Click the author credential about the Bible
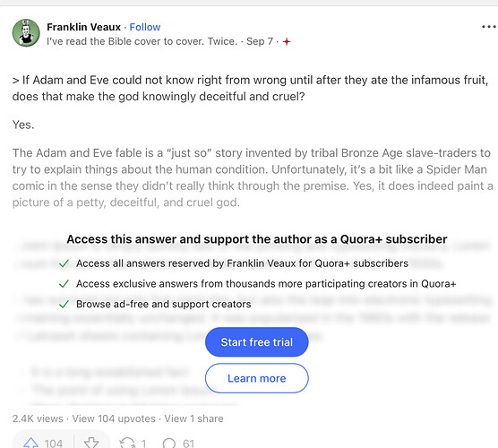The width and height of the screenshot is (498, 448). [x=142, y=41]
